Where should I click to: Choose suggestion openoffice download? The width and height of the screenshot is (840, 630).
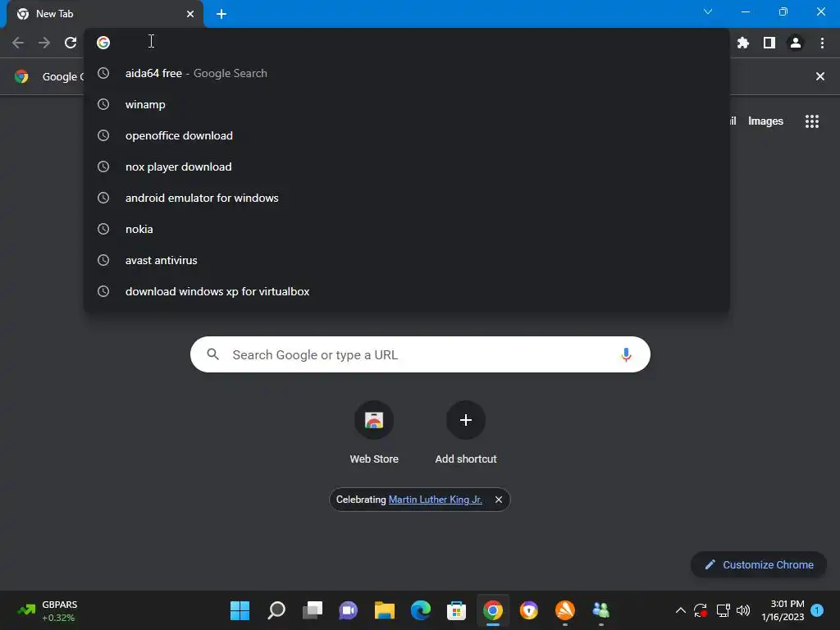407,135
